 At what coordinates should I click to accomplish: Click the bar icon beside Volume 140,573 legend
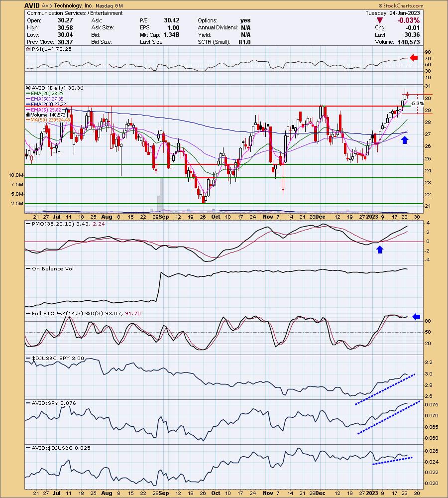click(28, 115)
